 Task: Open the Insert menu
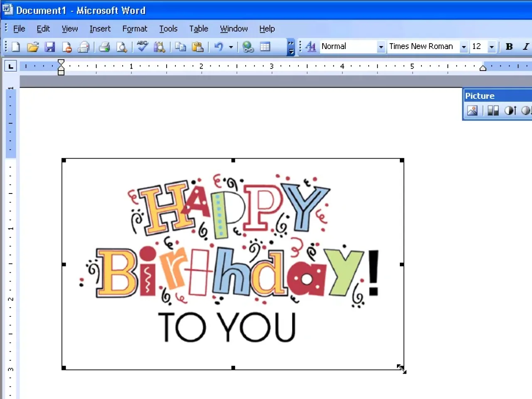click(x=100, y=29)
